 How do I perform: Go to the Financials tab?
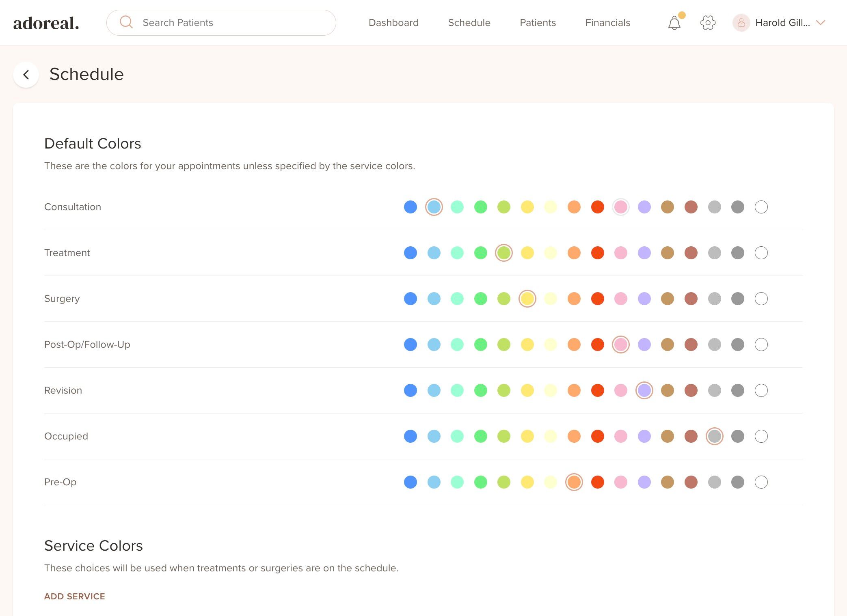tap(607, 23)
